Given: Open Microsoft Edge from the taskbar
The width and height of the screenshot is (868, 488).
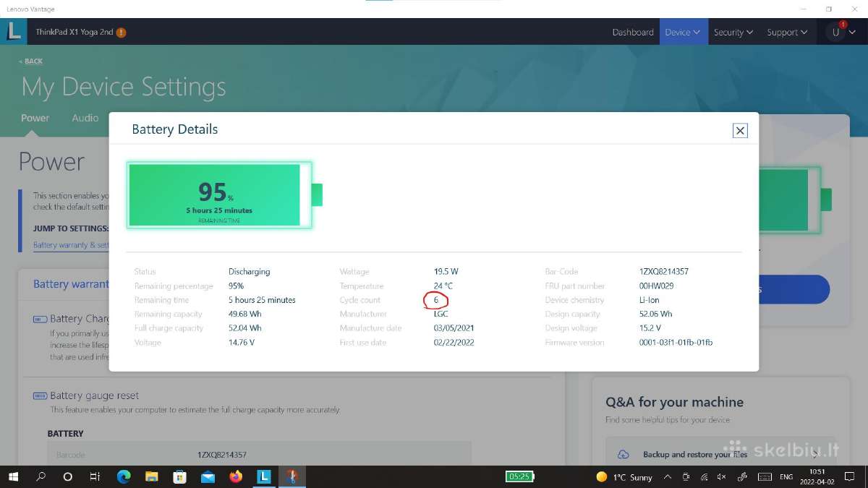Looking at the screenshot, I should tap(124, 476).
